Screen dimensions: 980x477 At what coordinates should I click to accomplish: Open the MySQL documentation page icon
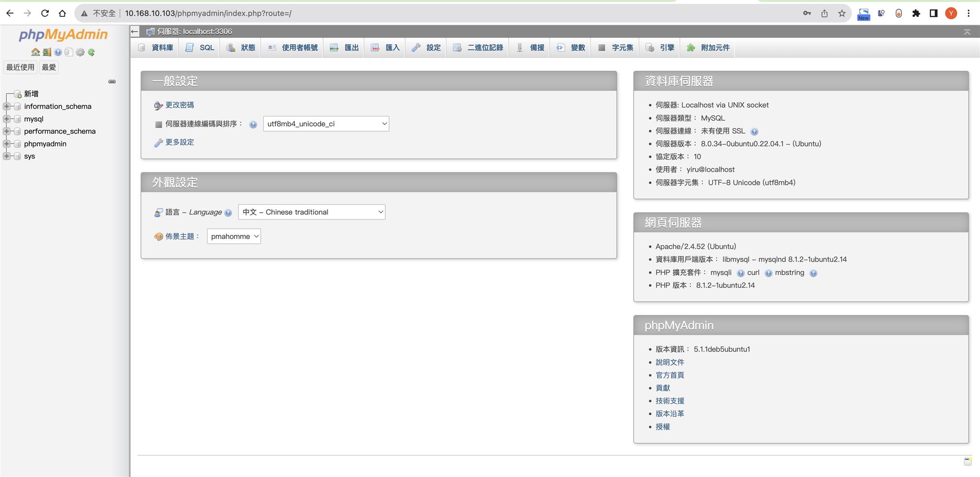click(x=69, y=52)
